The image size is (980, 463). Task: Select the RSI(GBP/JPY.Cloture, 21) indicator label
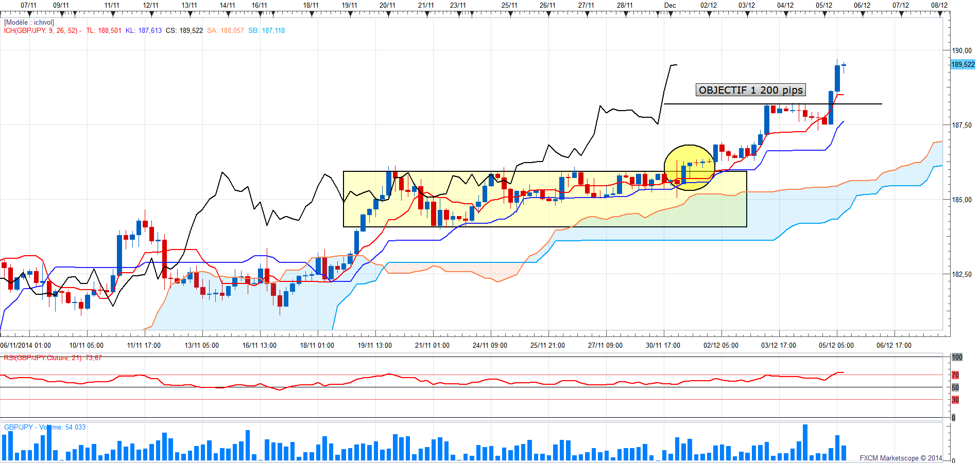(x=53, y=358)
